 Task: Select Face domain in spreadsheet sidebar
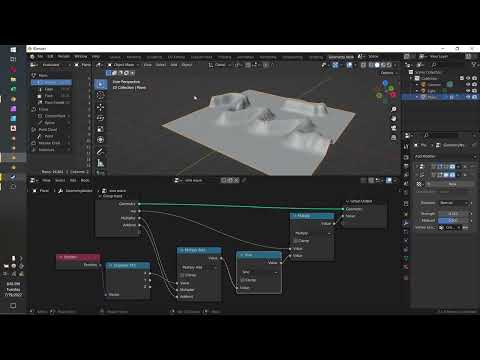tap(51, 96)
